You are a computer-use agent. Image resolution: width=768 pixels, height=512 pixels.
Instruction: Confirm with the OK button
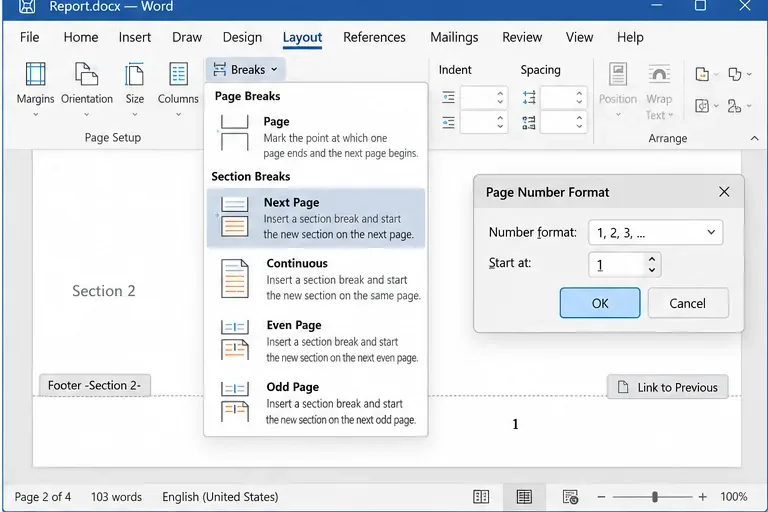pyautogui.click(x=600, y=303)
